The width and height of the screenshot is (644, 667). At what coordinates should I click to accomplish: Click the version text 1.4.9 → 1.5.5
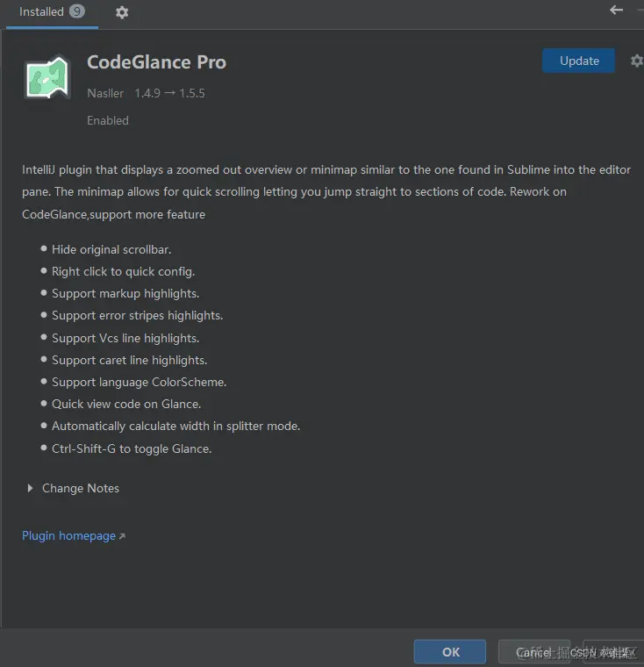pyautogui.click(x=169, y=93)
